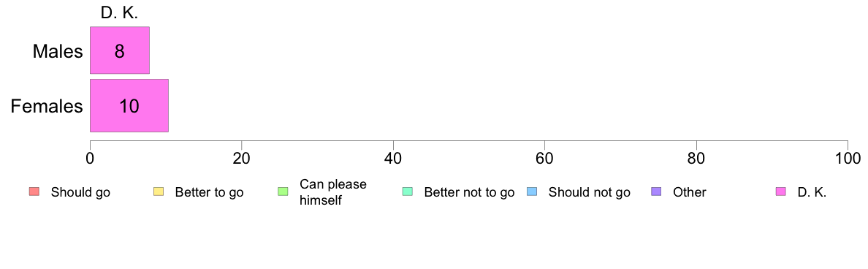Click the Males row label

pyautogui.click(x=58, y=51)
